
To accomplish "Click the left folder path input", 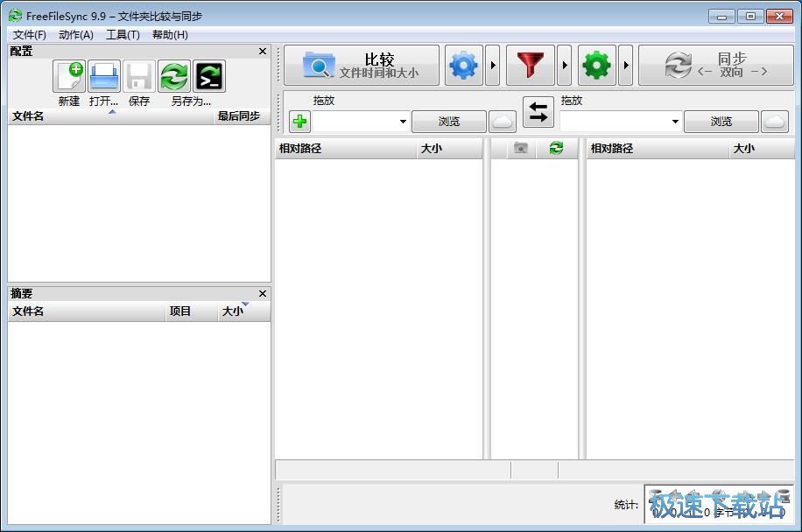I will (355, 122).
